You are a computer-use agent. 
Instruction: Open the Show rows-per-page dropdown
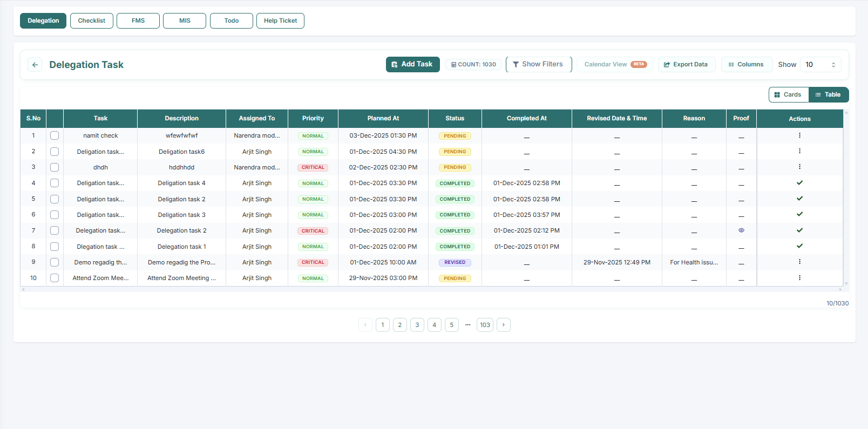(820, 65)
